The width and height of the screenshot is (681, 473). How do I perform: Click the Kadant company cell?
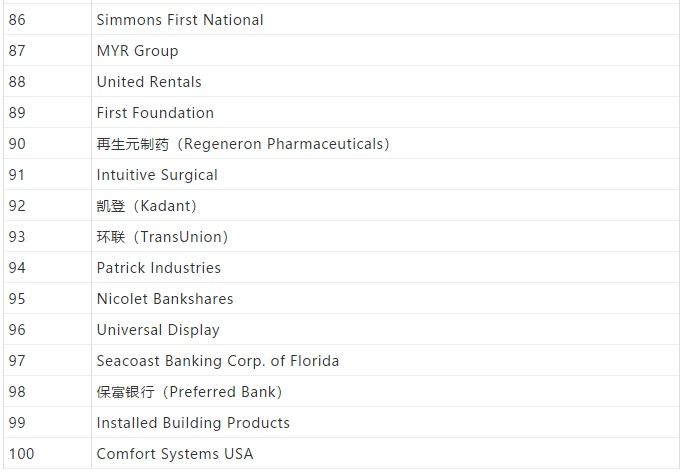click(x=147, y=206)
